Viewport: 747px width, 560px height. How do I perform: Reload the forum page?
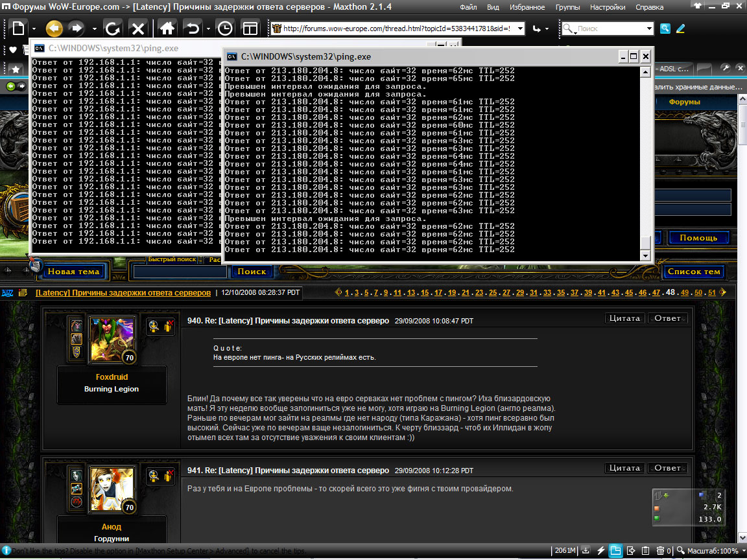tap(112, 29)
